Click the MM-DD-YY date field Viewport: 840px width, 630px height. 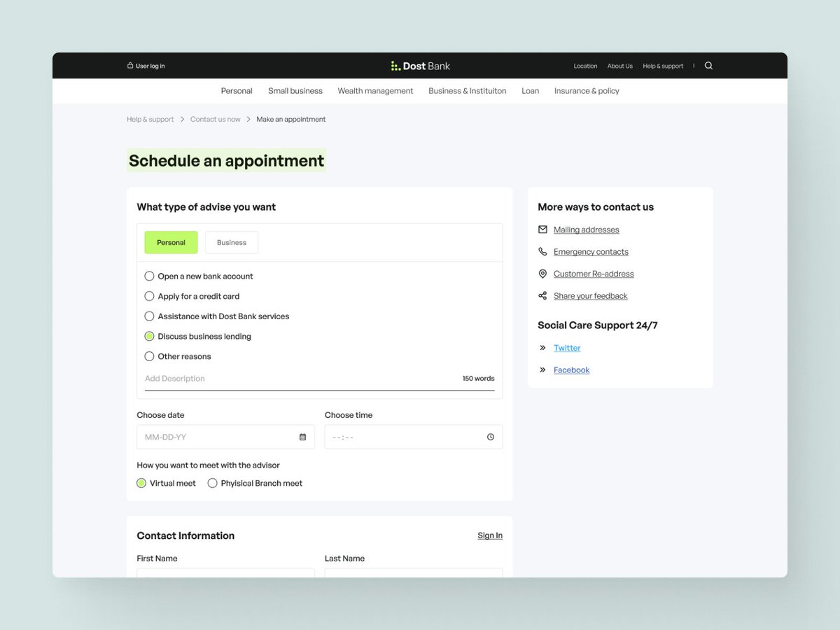225,437
